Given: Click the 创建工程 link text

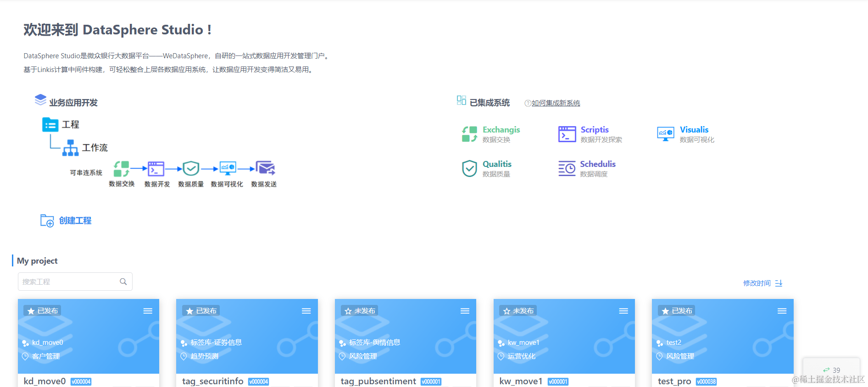Looking at the screenshot, I should [75, 221].
